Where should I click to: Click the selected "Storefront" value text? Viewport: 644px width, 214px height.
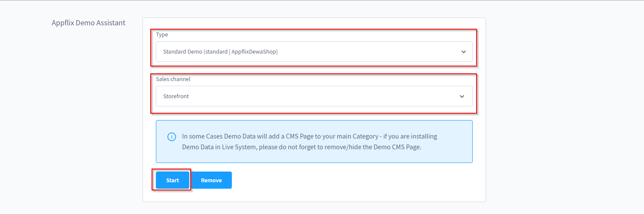[x=176, y=96]
